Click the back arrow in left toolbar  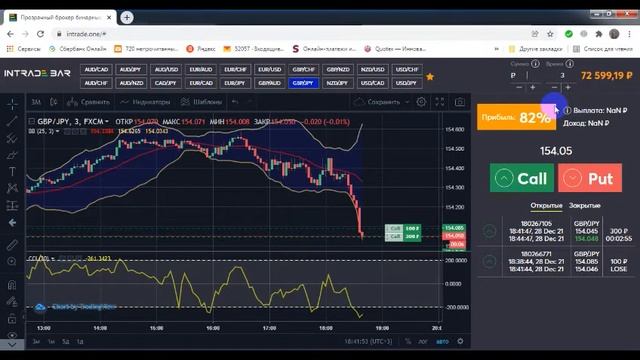(12, 223)
